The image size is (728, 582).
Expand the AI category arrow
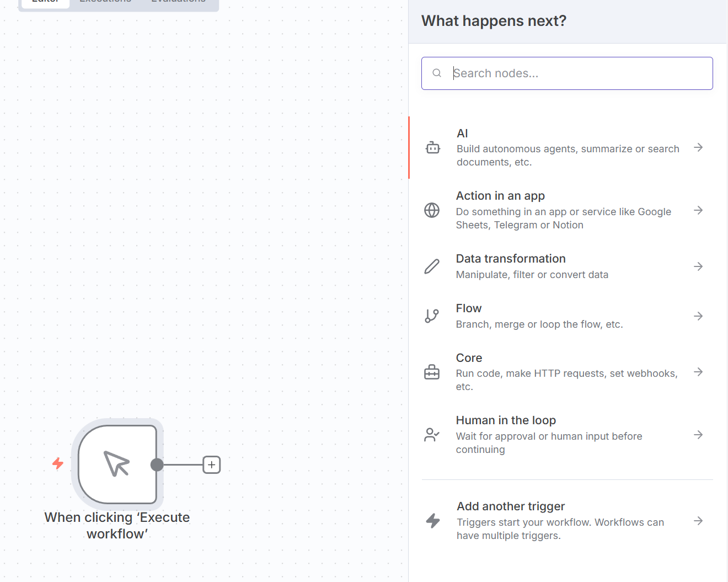pos(698,147)
